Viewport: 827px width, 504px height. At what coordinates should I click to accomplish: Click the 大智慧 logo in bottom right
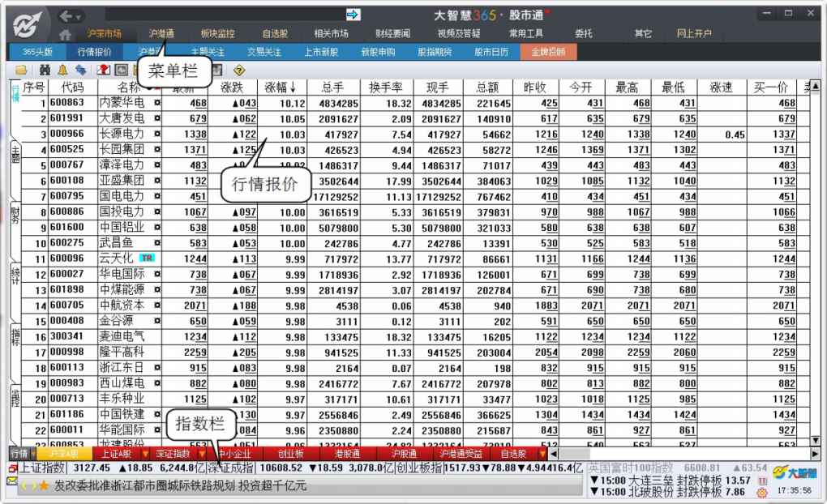pyautogui.click(x=795, y=473)
